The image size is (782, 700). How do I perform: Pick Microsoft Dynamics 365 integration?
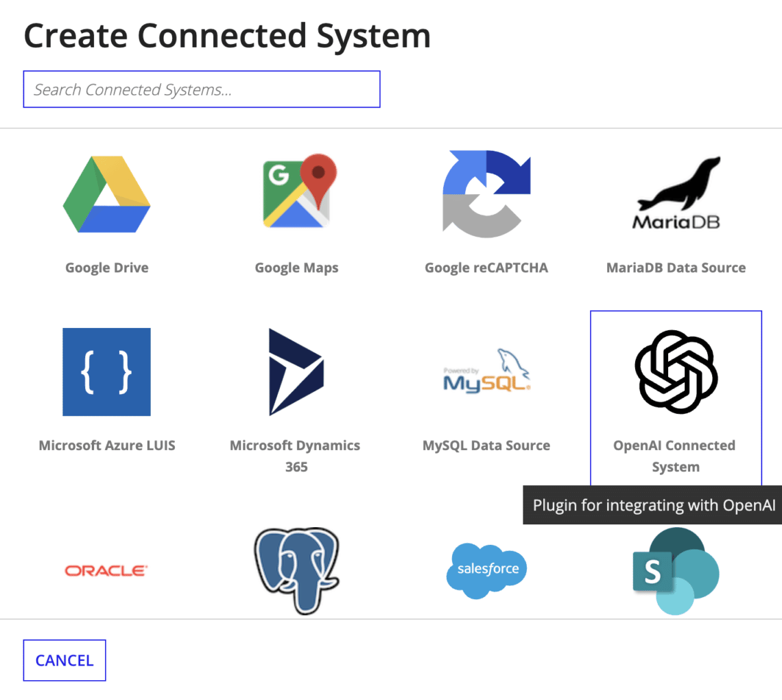(x=296, y=372)
